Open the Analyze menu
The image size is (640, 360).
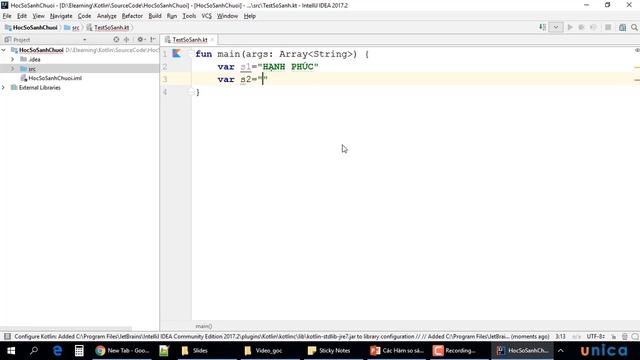coord(107,16)
